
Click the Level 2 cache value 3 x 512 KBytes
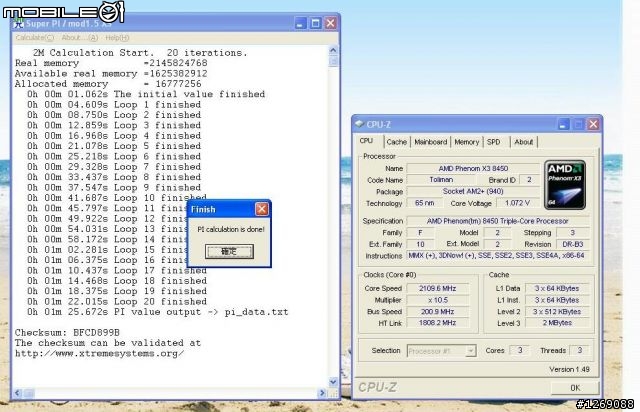click(x=557, y=312)
